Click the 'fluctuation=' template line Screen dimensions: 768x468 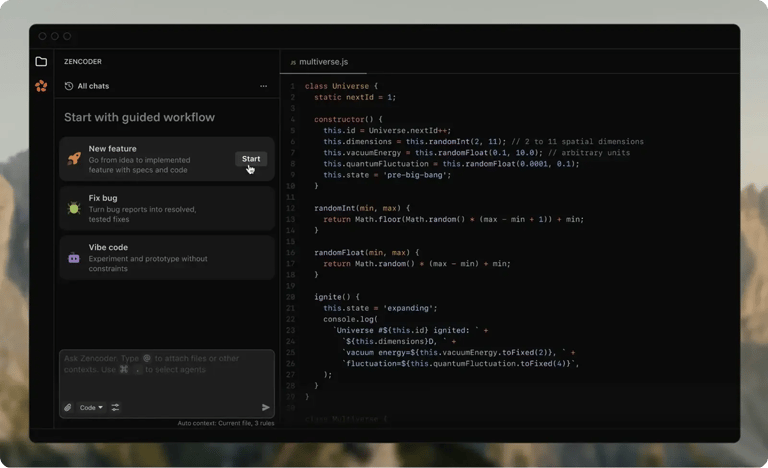(x=461, y=364)
